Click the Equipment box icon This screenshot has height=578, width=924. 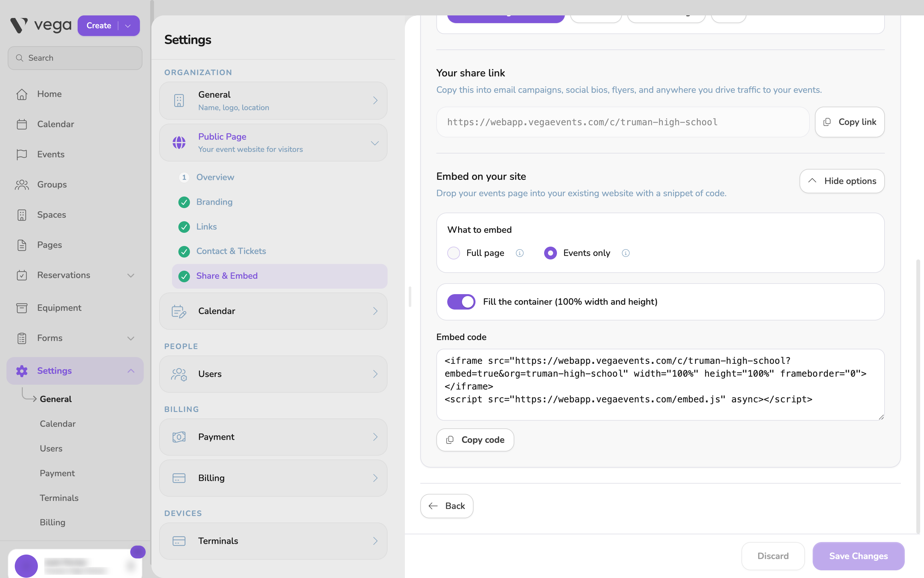click(22, 308)
